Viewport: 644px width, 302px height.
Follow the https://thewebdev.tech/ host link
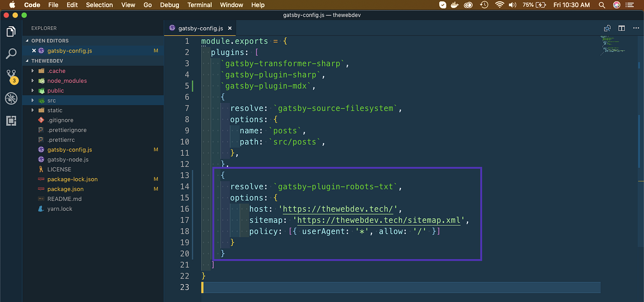tap(338, 209)
